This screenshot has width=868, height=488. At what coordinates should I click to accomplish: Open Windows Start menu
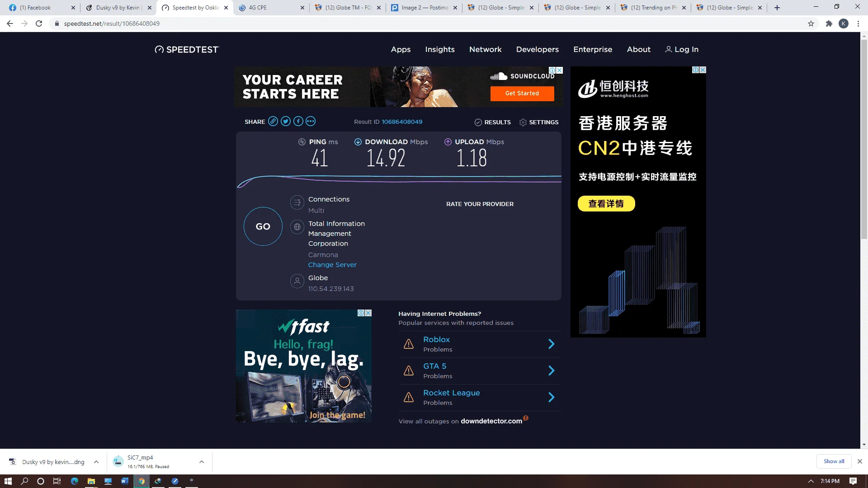[8, 481]
